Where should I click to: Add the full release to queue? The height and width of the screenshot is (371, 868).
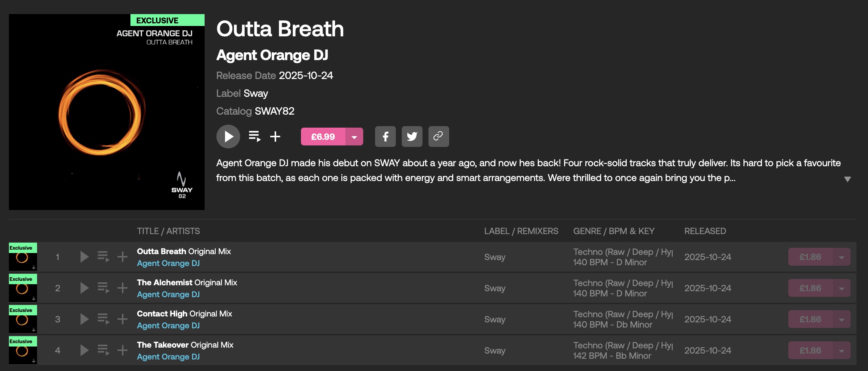pos(255,137)
